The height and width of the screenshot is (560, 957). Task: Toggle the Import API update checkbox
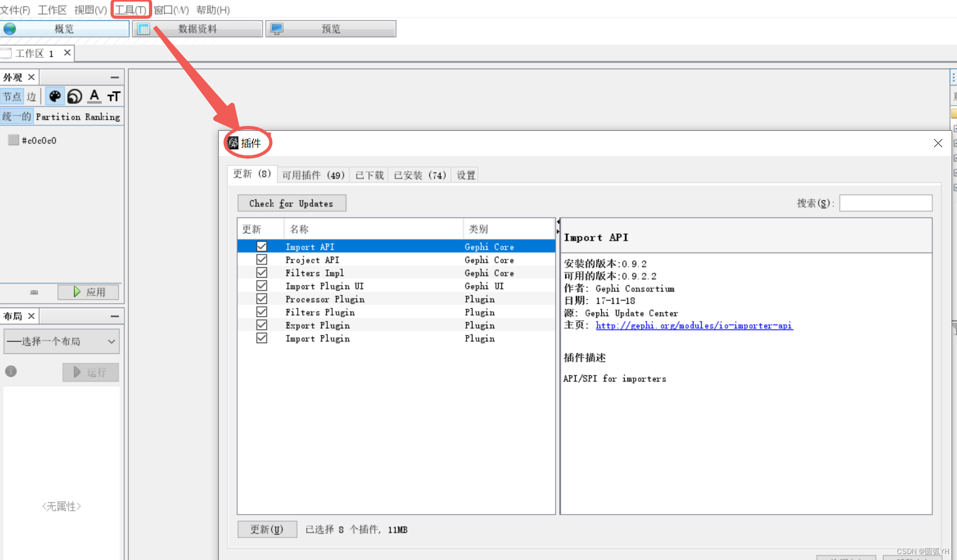tap(262, 246)
